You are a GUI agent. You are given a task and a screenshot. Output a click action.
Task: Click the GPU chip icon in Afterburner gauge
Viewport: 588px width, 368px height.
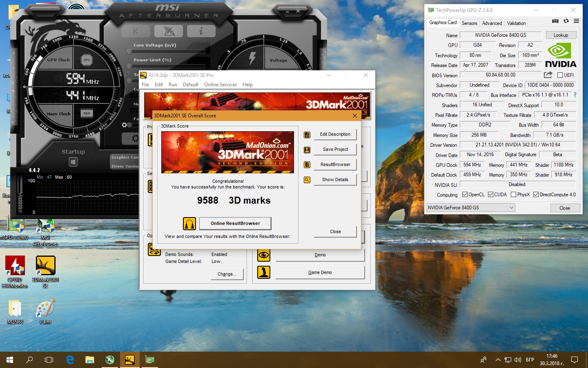pos(87,60)
